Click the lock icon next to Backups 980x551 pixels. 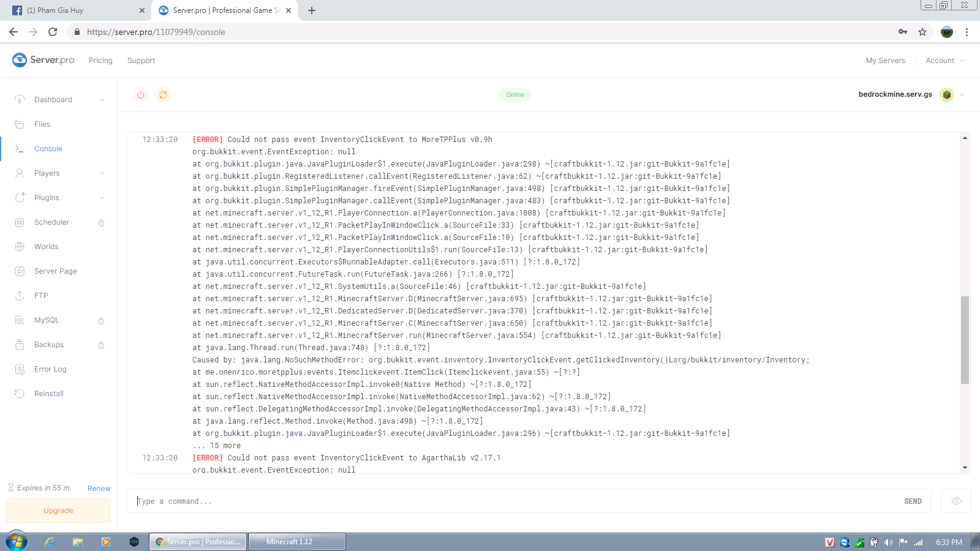pos(101,345)
